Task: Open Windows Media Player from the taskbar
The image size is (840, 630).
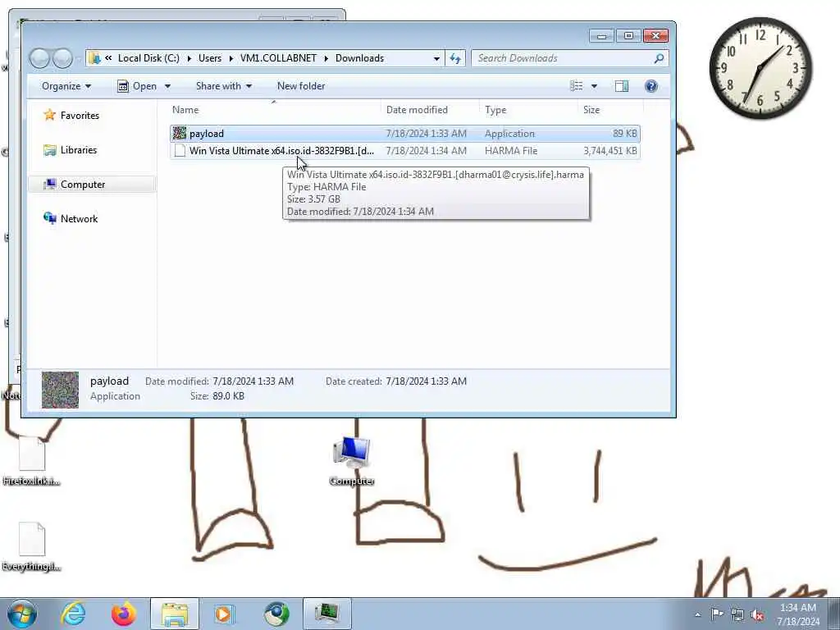Action: coord(224,614)
